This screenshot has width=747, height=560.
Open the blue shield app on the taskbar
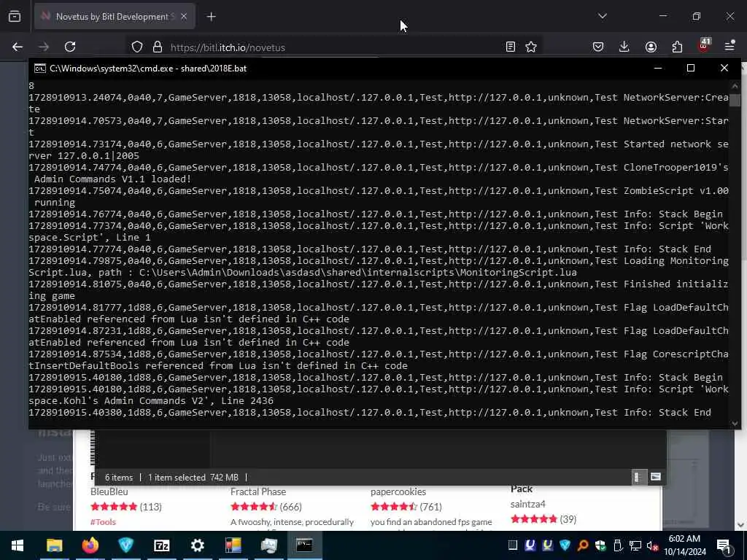click(x=125, y=545)
